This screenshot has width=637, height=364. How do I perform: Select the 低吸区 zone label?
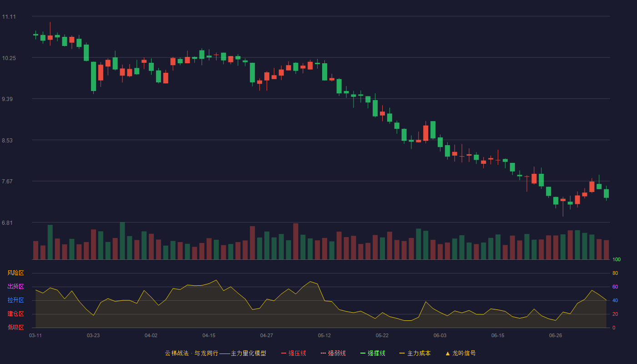click(x=15, y=327)
